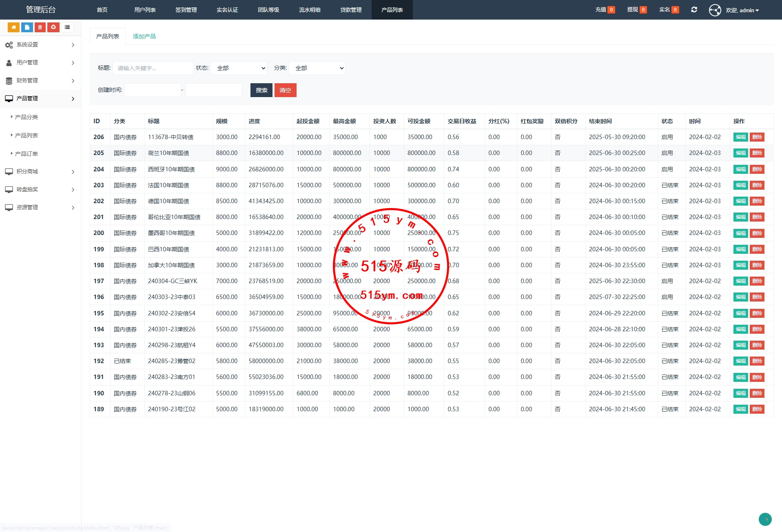The width and height of the screenshot is (782, 532).
Task: Open the 分类 category dropdown
Action: point(317,68)
